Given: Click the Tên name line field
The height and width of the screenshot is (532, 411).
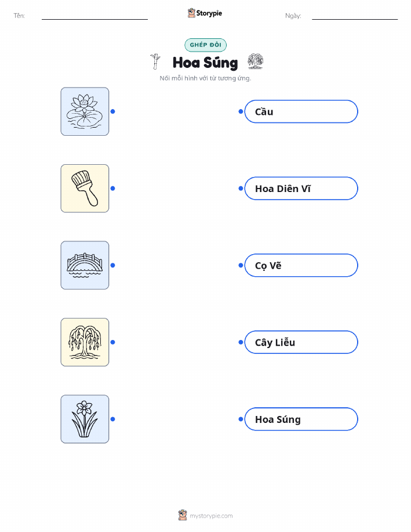Looking at the screenshot, I should 94,16.
